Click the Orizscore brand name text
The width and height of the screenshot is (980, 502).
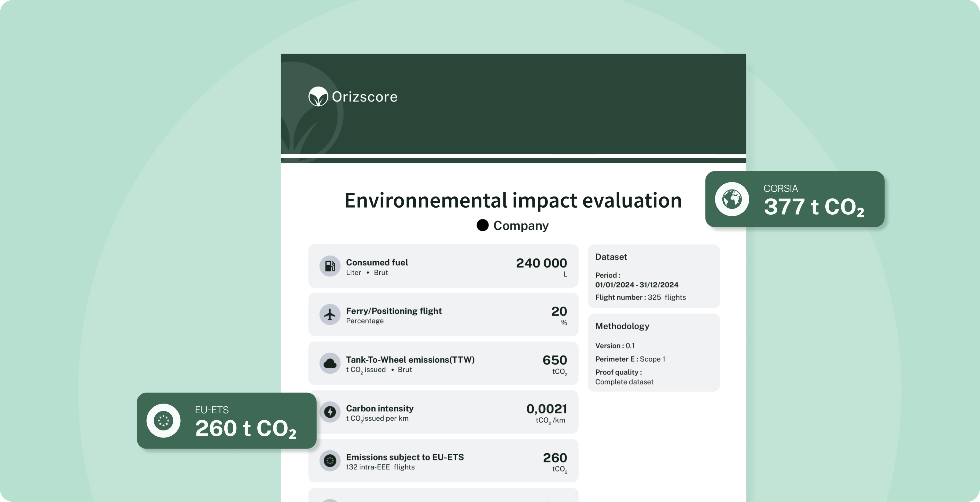click(x=364, y=97)
